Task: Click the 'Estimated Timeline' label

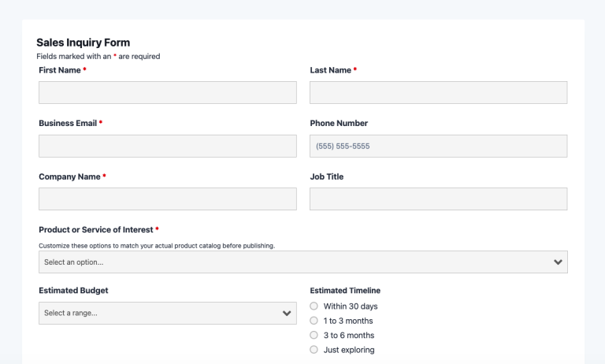Action: (345, 290)
